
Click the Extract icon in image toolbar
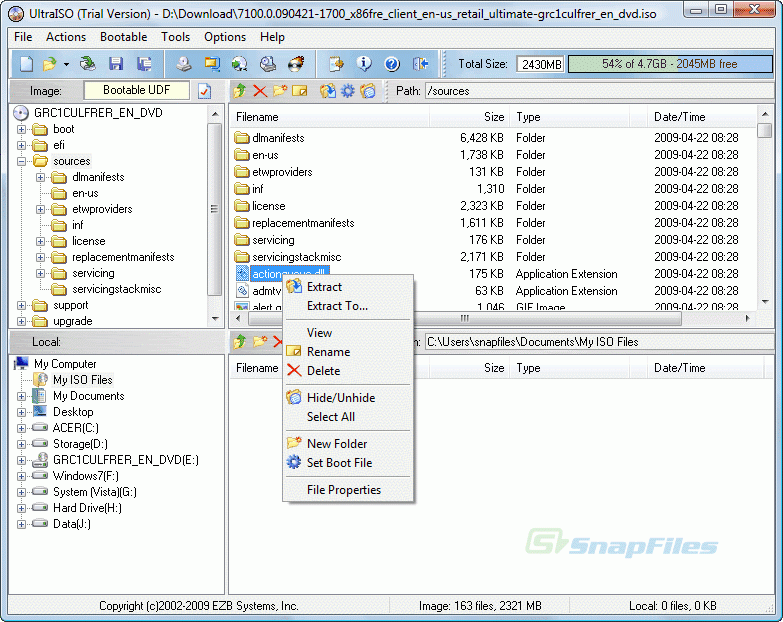click(328, 91)
